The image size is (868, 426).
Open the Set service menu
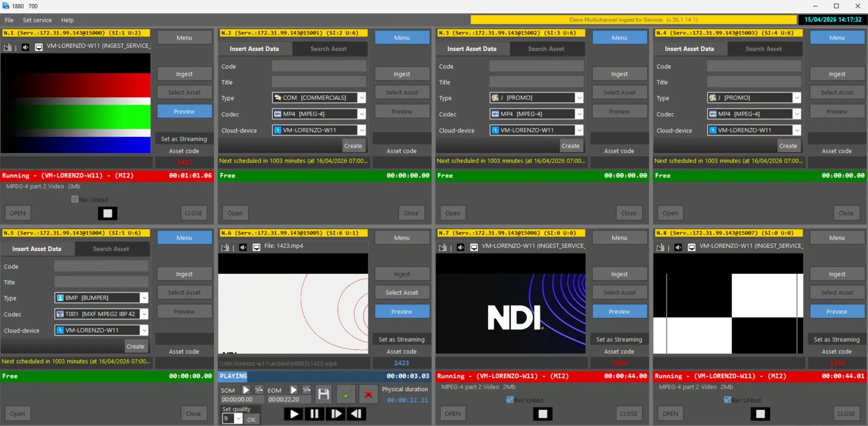point(37,20)
